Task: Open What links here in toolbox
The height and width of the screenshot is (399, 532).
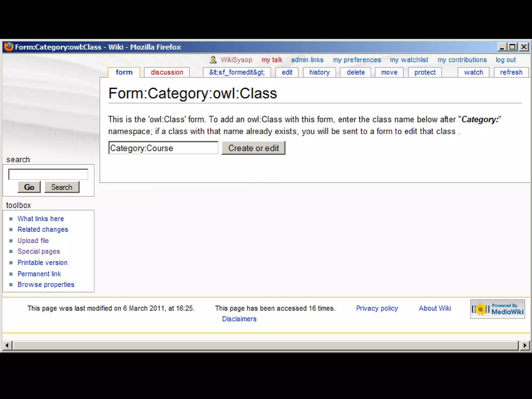Action: (x=41, y=219)
